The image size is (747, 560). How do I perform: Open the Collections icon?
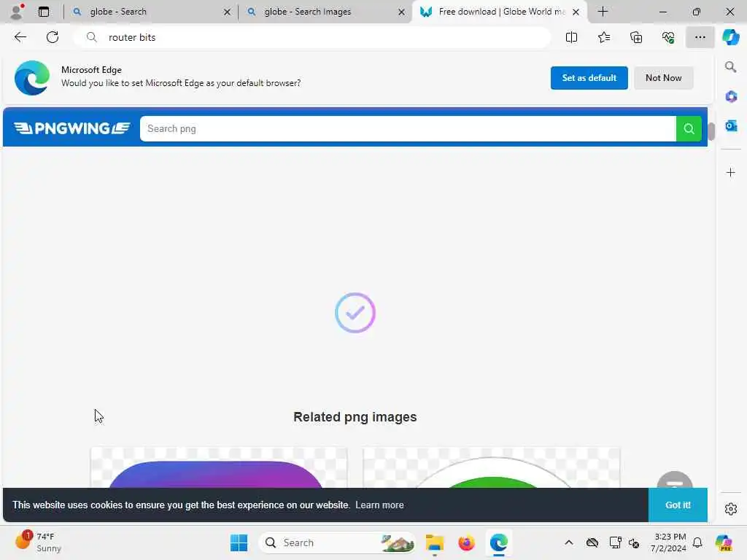pos(636,37)
